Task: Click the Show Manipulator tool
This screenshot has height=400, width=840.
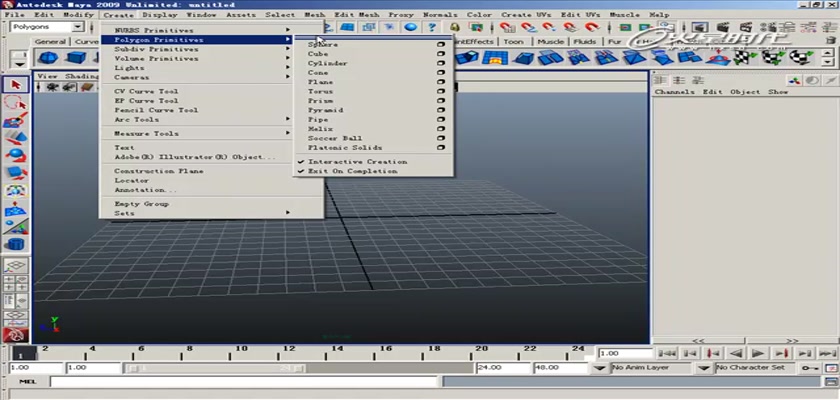Action: point(16,227)
